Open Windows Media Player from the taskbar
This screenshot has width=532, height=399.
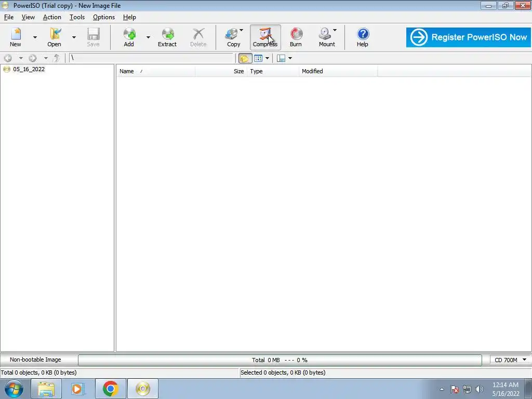pos(78,389)
